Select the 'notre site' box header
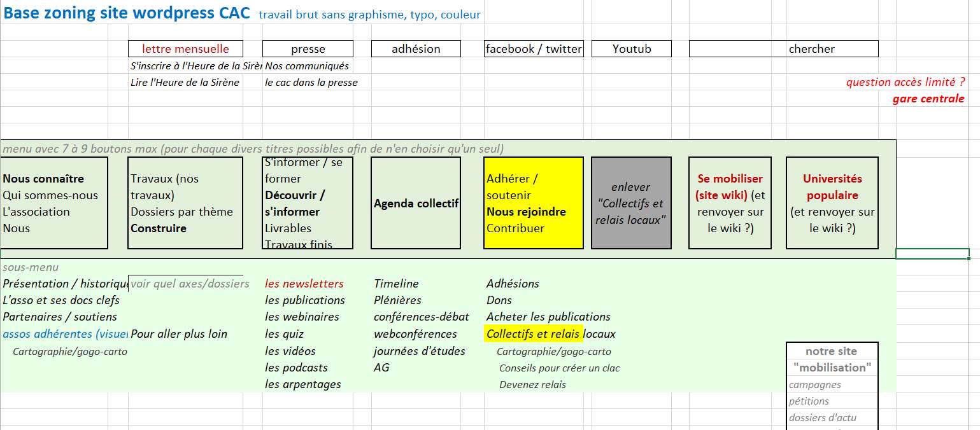 (x=832, y=351)
